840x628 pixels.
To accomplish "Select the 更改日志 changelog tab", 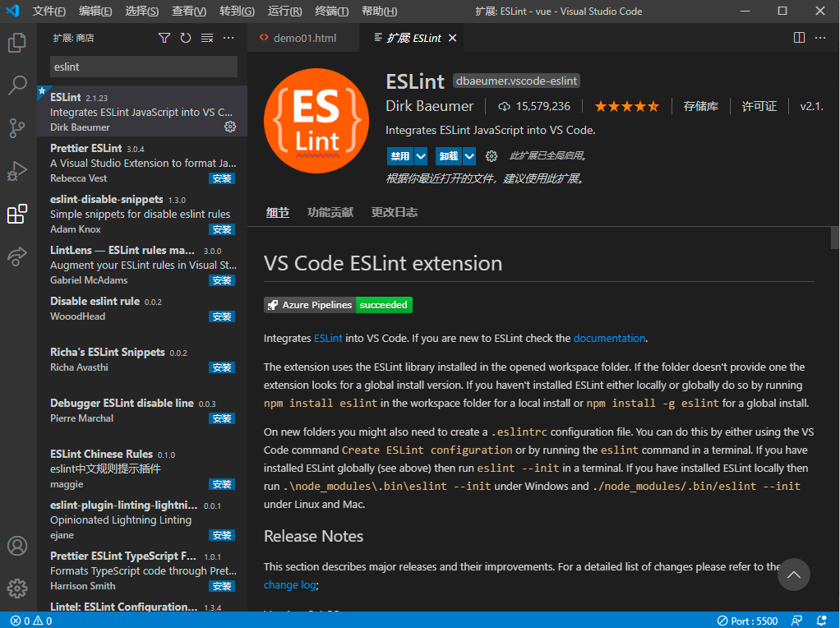I will click(x=395, y=213).
